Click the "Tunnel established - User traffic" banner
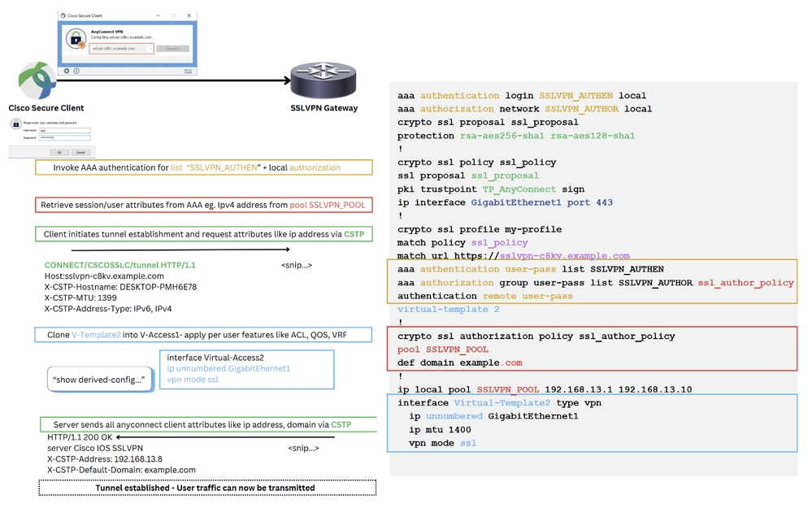The height and width of the screenshot is (508, 812). point(207,488)
